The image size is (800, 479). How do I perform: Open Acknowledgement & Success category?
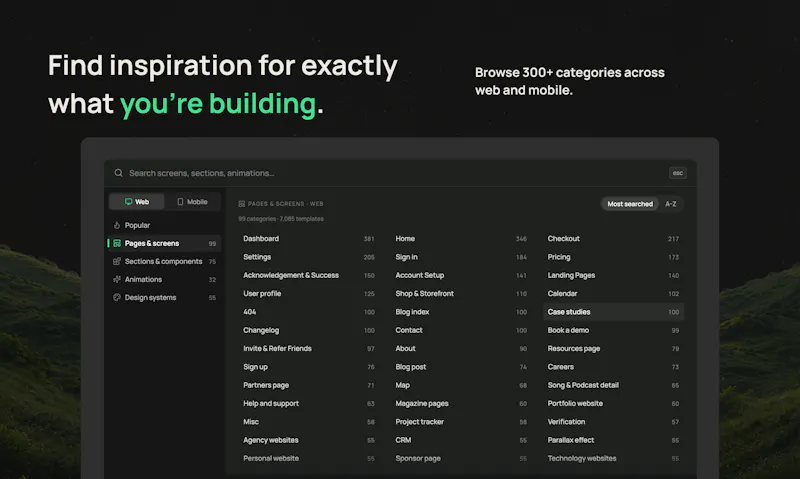click(309, 275)
